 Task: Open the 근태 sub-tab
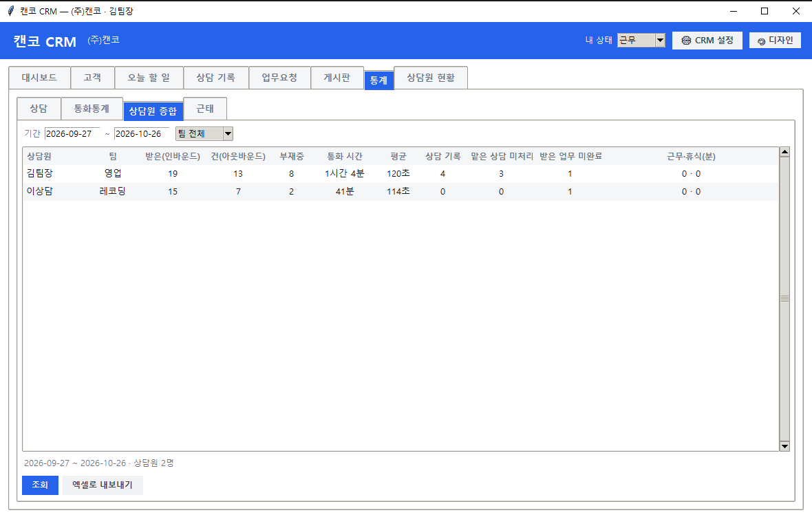[205, 109]
